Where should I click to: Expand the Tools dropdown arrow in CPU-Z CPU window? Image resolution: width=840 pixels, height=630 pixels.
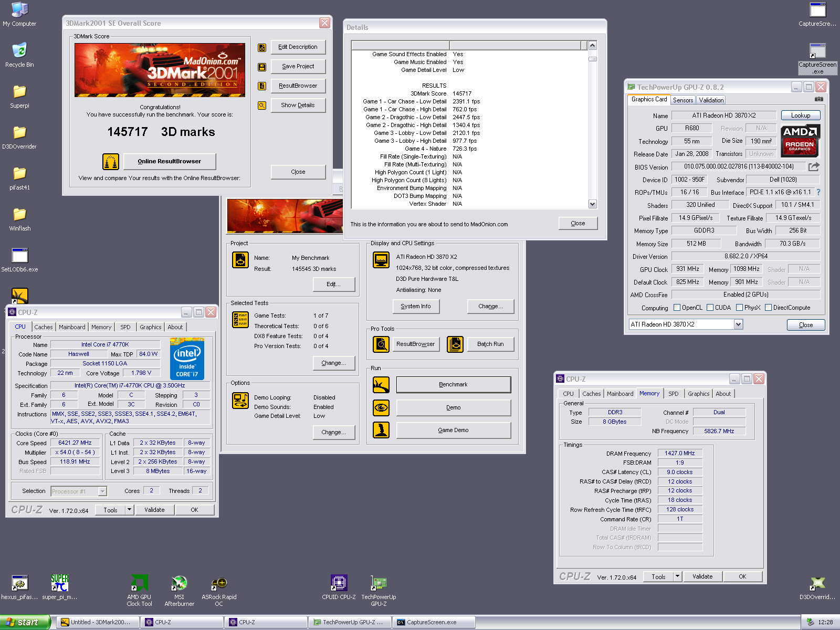129,510
